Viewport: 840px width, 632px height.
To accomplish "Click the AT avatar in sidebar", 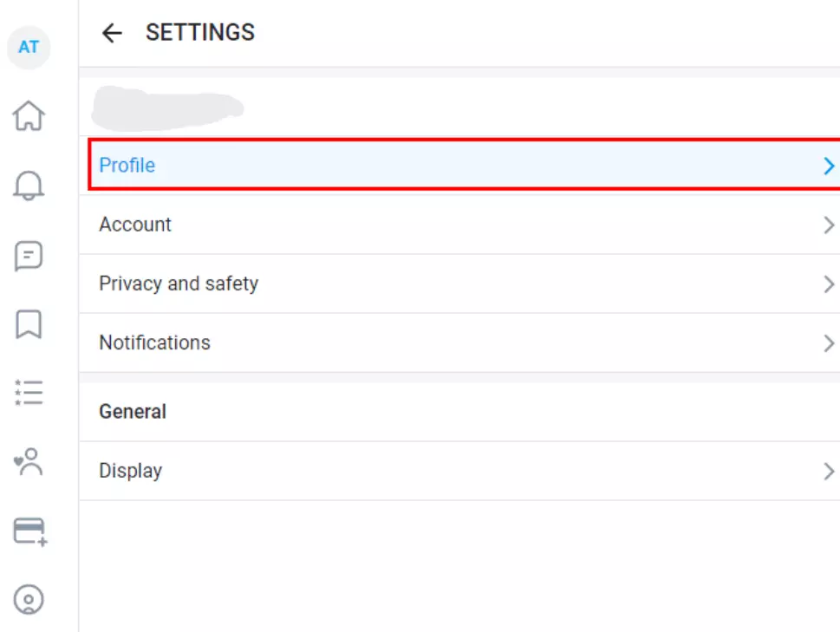I will (29, 47).
